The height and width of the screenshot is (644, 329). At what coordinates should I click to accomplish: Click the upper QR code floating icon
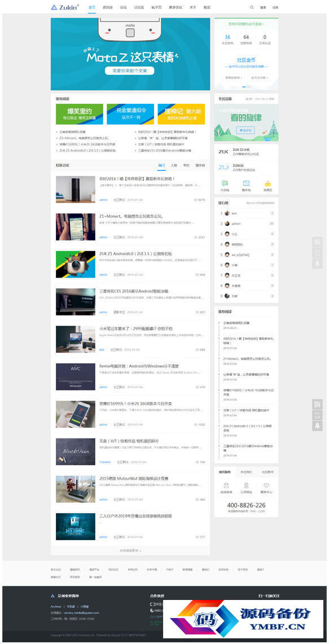(318, 242)
